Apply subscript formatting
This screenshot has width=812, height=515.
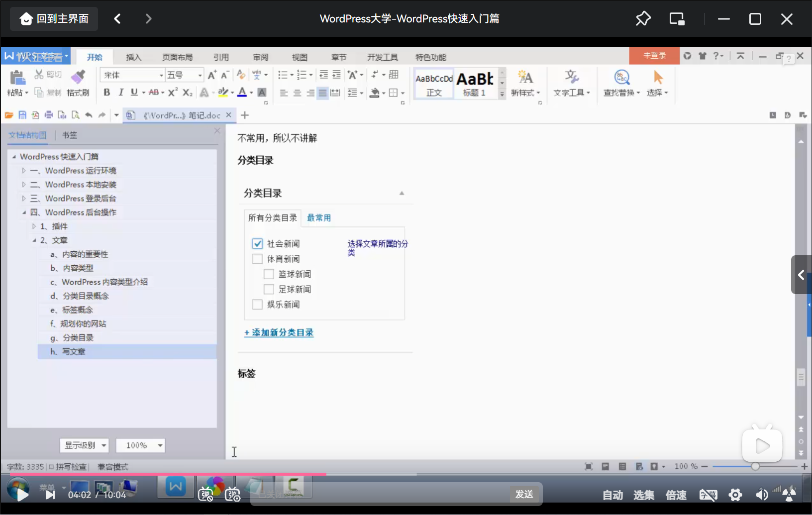point(187,93)
